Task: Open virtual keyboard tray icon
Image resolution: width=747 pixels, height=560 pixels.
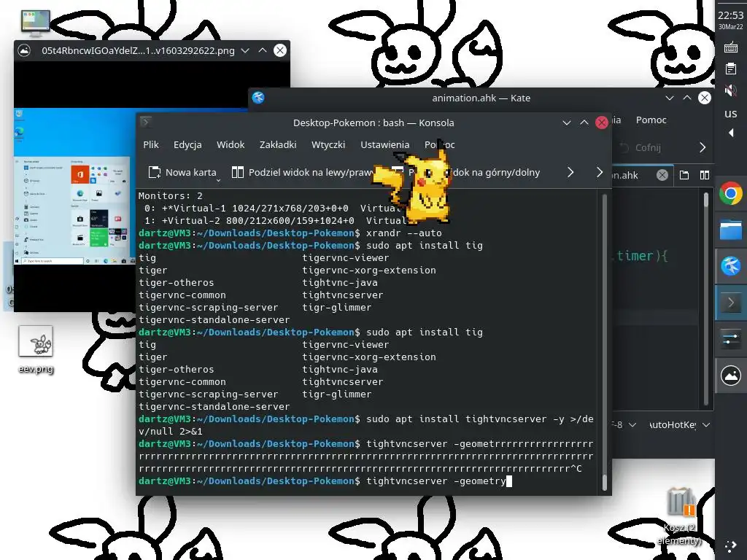Action: click(731, 47)
